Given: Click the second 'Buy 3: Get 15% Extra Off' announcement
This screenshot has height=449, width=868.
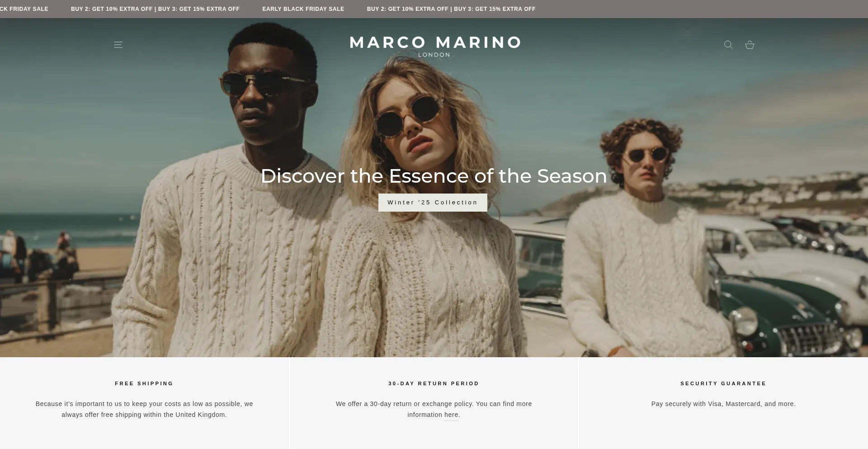Looking at the screenshot, I should [x=495, y=9].
